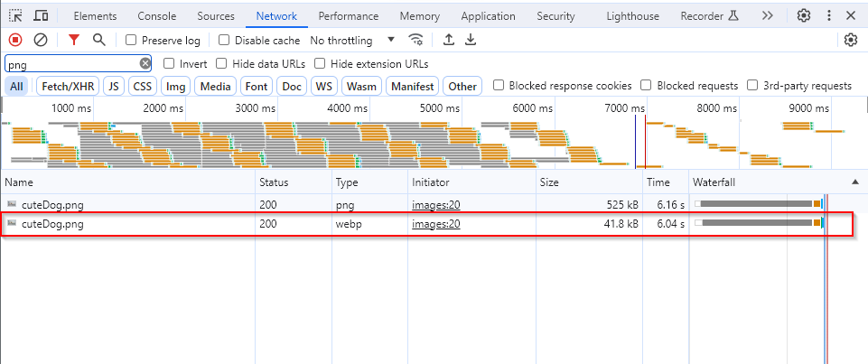Image resolution: width=868 pixels, height=364 pixels.
Task: Click the png filter text field
Action: tap(70, 64)
